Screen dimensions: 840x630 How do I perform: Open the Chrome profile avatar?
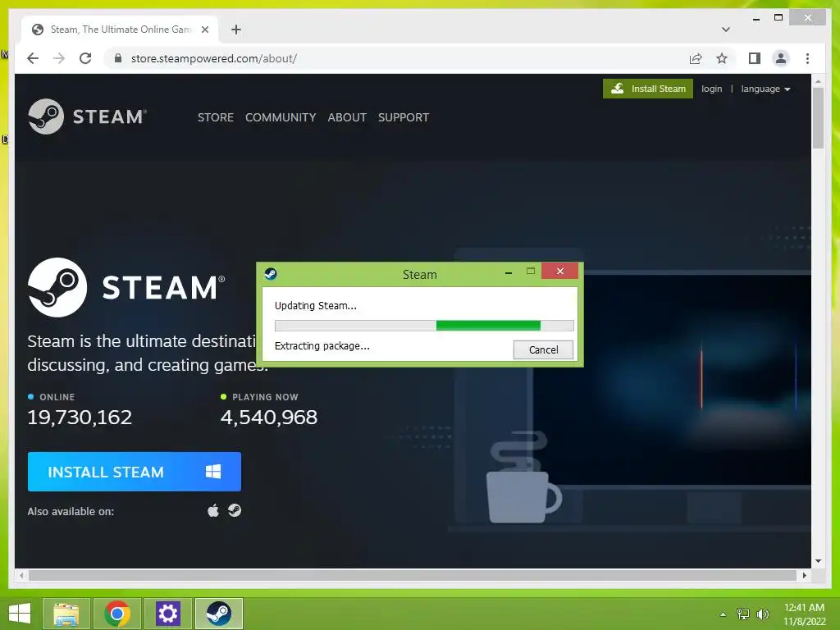click(781, 58)
